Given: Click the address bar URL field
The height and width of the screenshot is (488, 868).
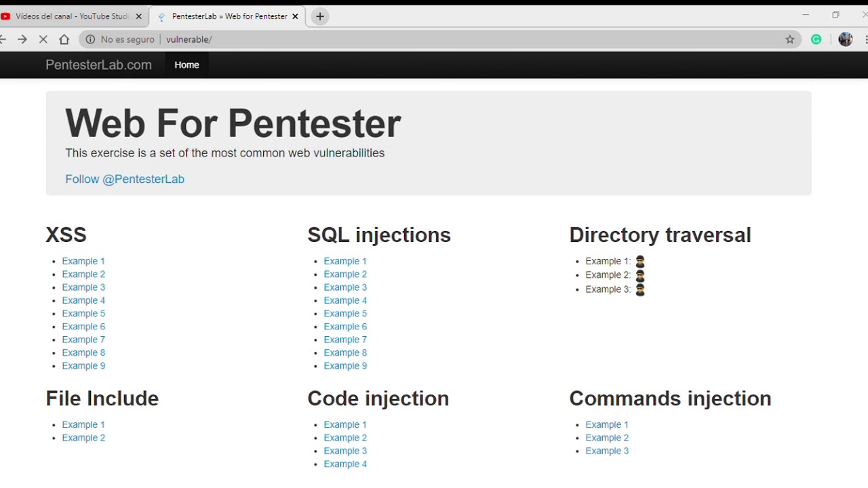Looking at the screenshot, I should point(407,39).
